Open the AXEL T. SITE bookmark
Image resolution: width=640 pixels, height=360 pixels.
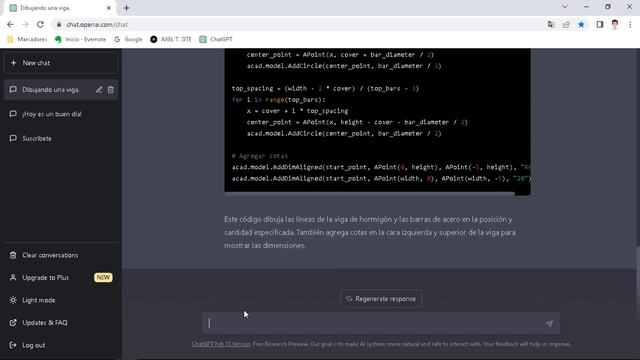coord(171,39)
